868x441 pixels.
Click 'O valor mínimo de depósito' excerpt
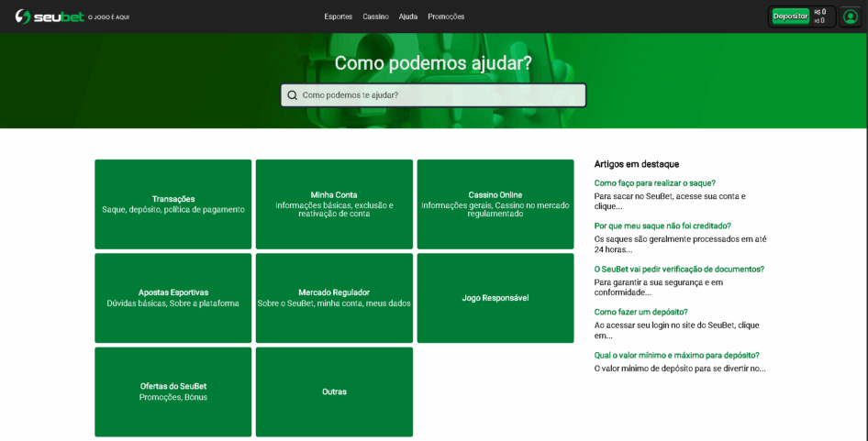680,369
